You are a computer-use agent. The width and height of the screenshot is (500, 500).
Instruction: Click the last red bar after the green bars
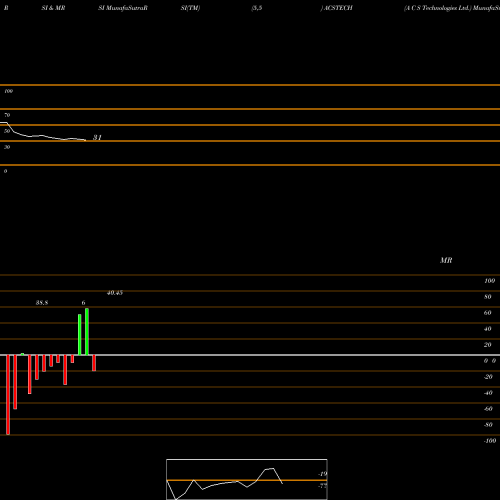click(94, 363)
